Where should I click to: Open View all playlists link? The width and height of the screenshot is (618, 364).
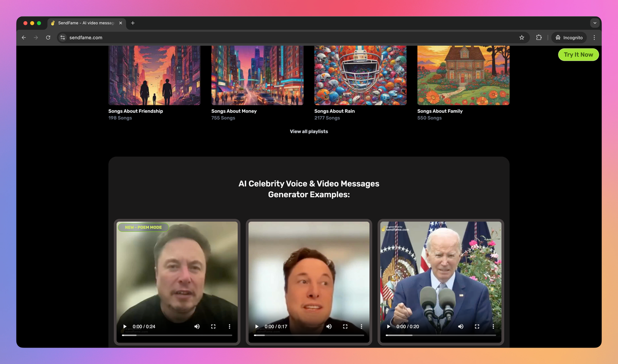tap(309, 131)
